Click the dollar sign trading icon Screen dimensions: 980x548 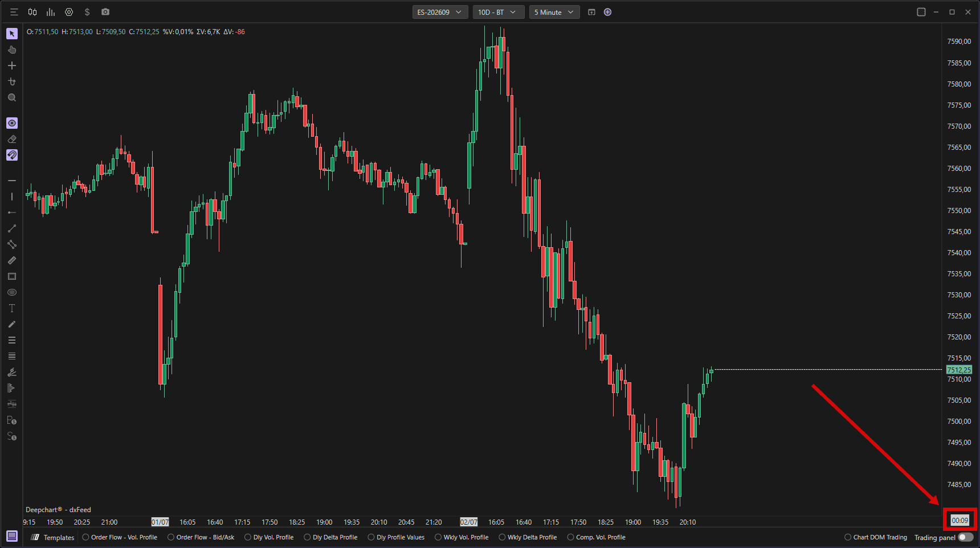[87, 12]
